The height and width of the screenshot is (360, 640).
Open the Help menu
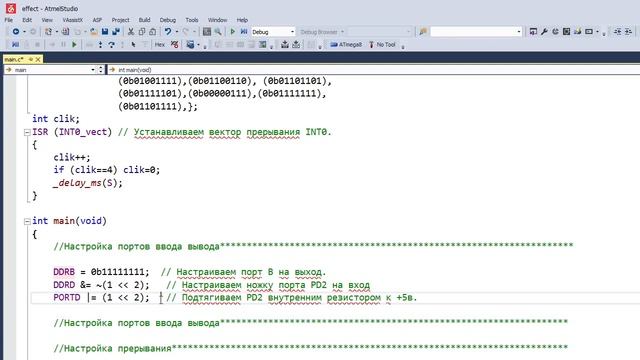pos(242,20)
